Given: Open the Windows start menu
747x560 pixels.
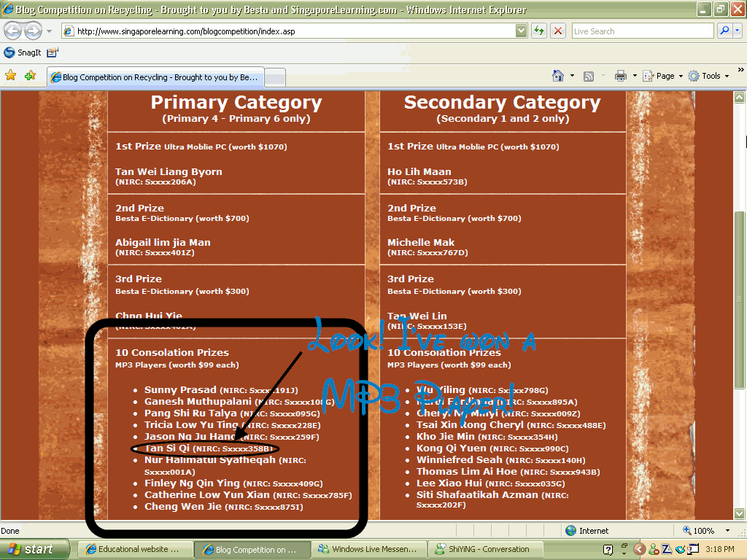Looking at the screenshot, I should pyautogui.click(x=34, y=550).
